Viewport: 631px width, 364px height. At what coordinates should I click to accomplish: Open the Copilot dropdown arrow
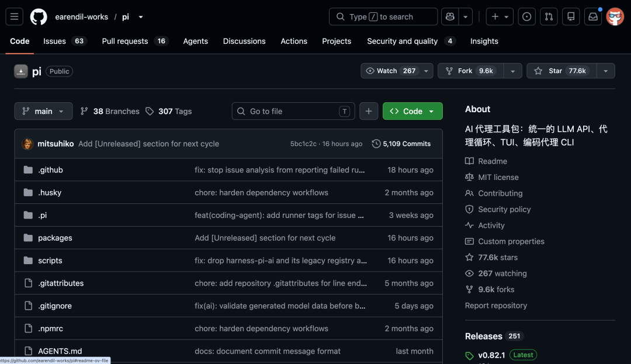(x=466, y=17)
